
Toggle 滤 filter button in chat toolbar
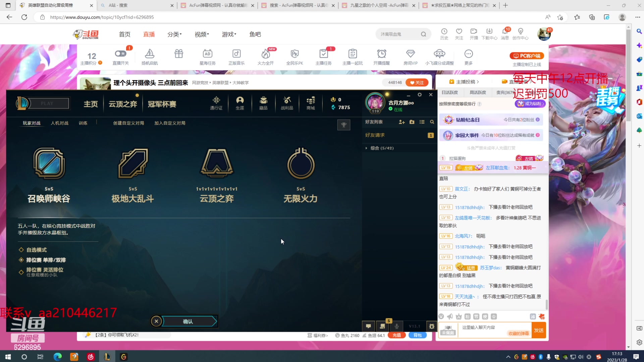(533, 316)
